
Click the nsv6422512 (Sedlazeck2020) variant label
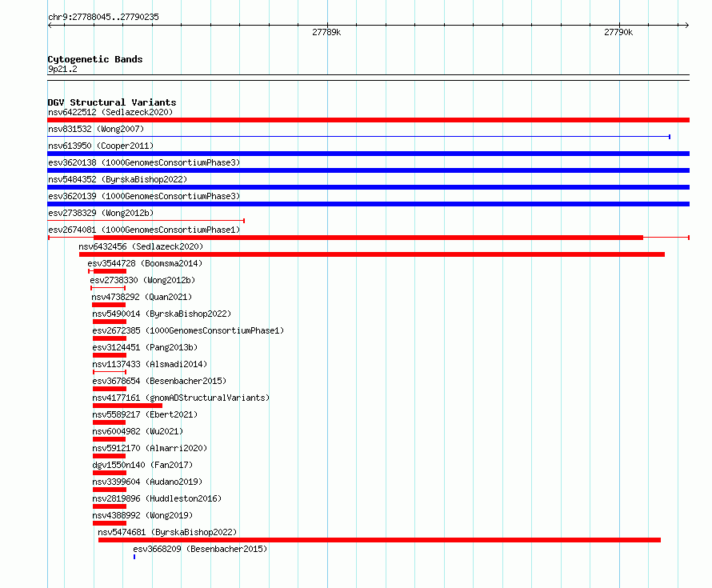[110, 112]
